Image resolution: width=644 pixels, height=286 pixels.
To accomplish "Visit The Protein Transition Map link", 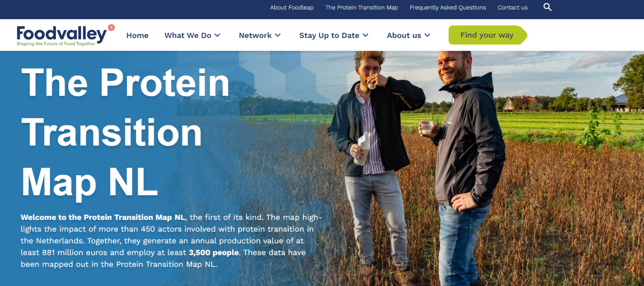I will [362, 7].
